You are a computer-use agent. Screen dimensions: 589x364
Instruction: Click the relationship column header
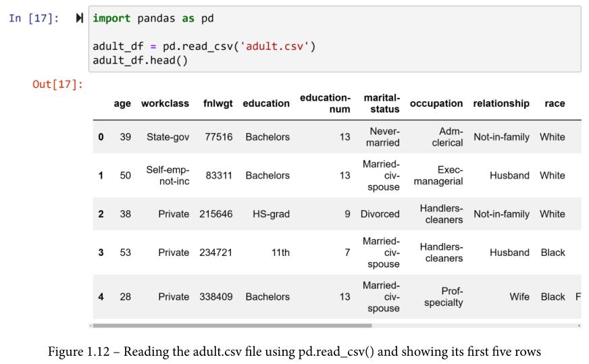(501, 103)
